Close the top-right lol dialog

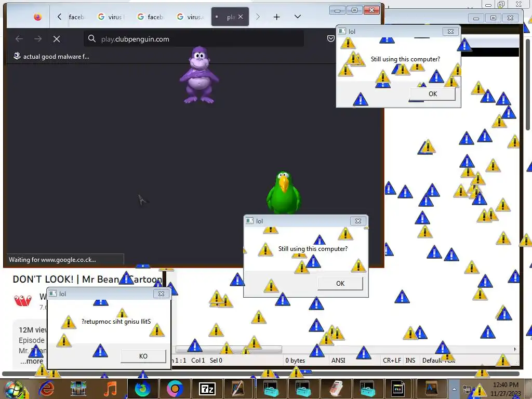pos(450,32)
